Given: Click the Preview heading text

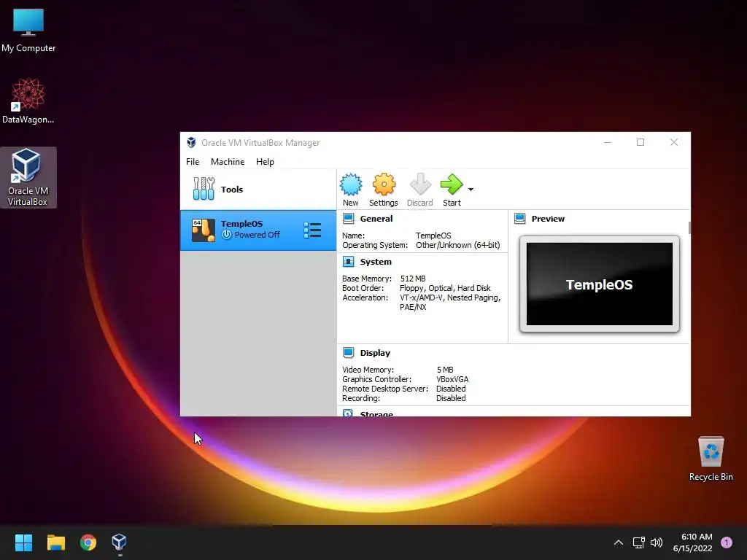Looking at the screenshot, I should [548, 219].
